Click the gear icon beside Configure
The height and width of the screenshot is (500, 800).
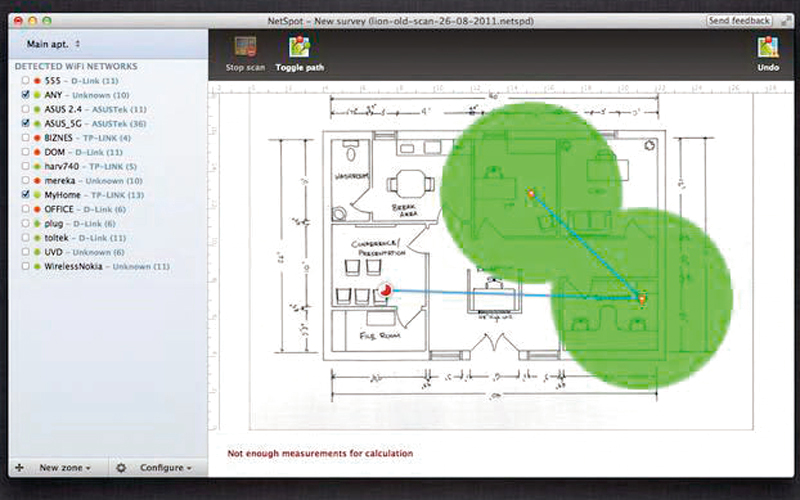pyautogui.click(x=121, y=467)
